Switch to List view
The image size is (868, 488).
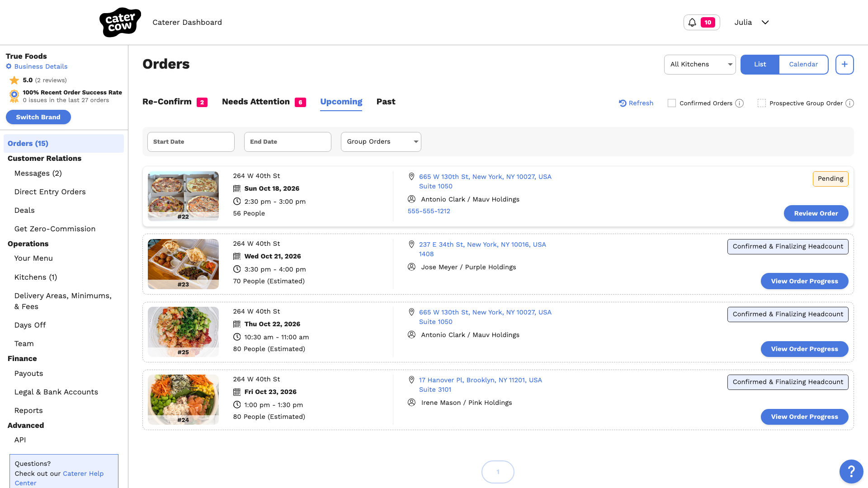click(x=760, y=64)
